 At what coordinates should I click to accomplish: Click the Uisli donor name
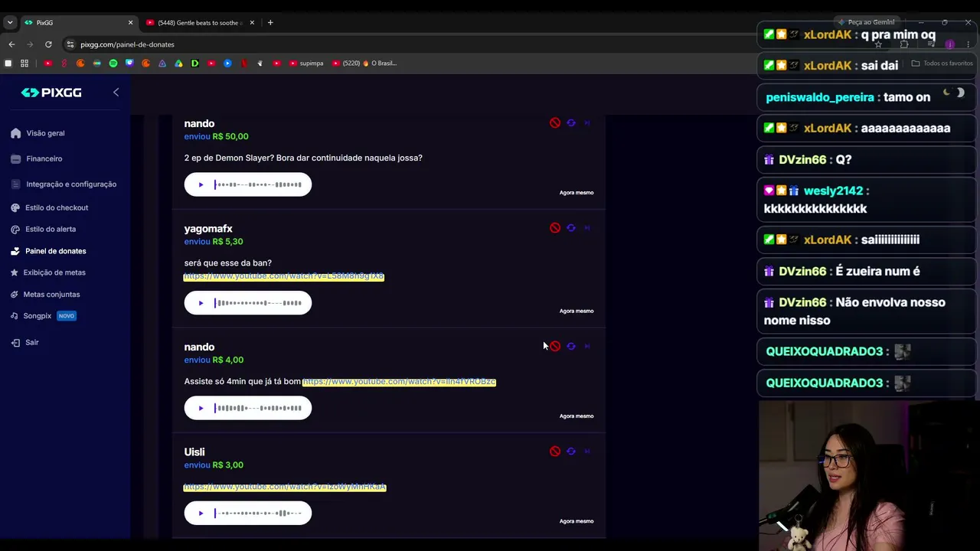[x=194, y=452]
